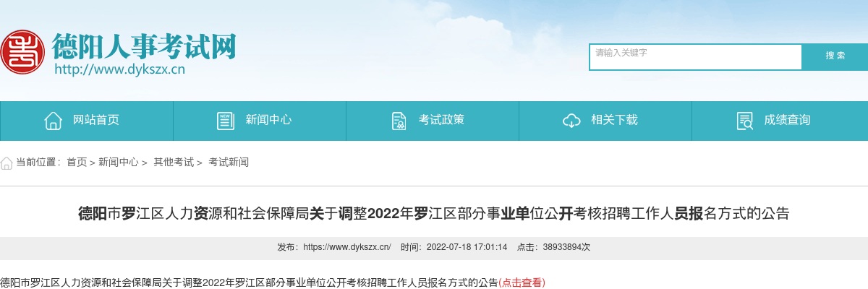Click 考试新闻 in the breadcrumb trail
The width and height of the screenshot is (868, 289).
[229, 163]
